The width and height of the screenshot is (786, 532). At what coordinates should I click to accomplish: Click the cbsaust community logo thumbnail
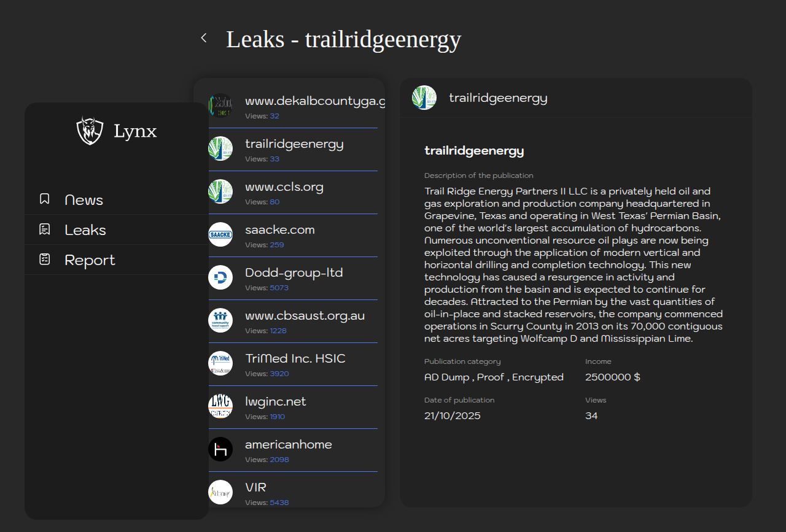coord(220,320)
